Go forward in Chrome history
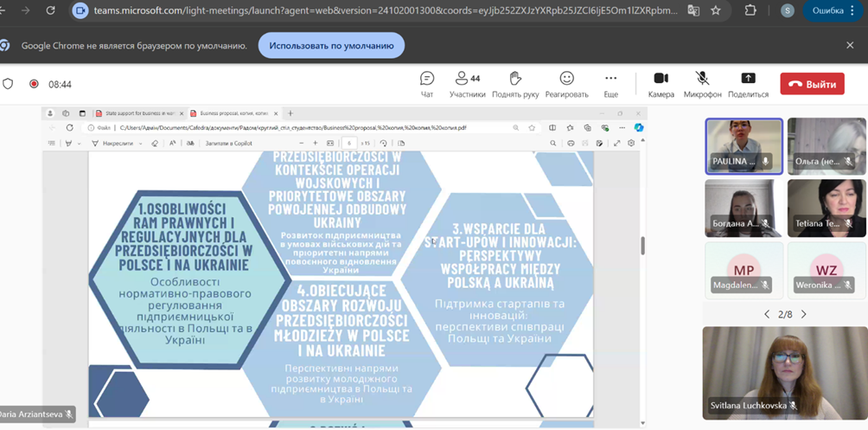Screen dimensions: 868x430 coord(25,10)
